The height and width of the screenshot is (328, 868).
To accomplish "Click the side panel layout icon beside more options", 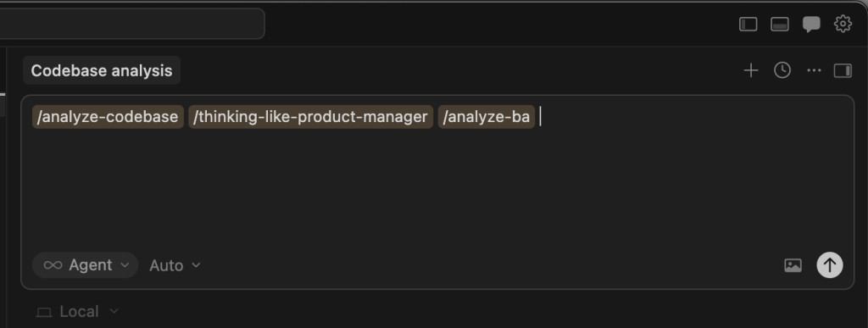I will click(843, 71).
